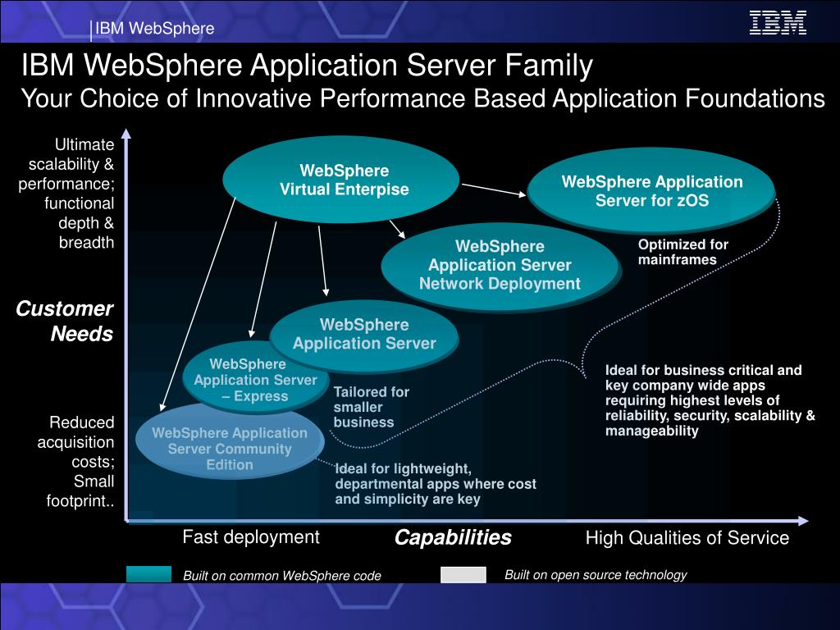Viewport: 840px width, 630px height.
Task: Click the gray open source legend swatch
Action: [x=463, y=574]
